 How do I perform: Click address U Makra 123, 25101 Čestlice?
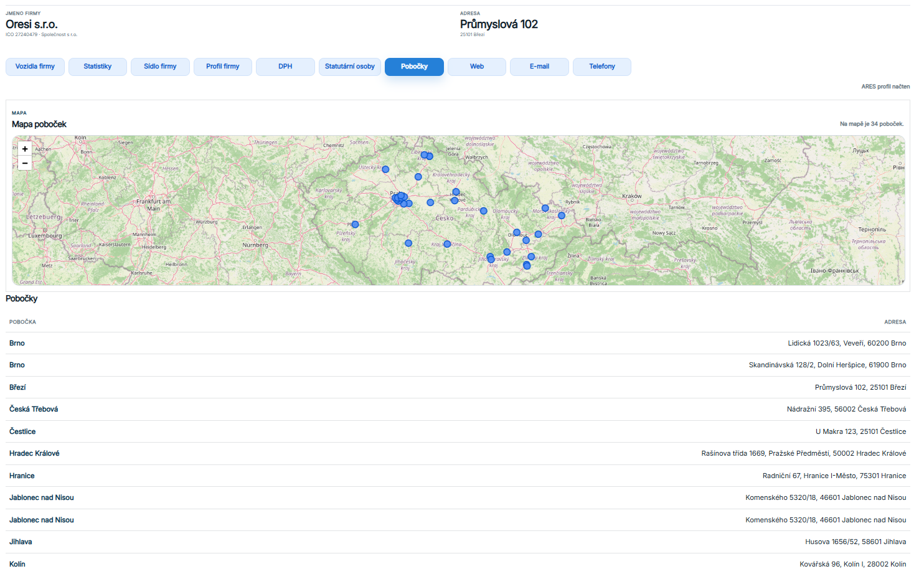pyautogui.click(x=861, y=431)
